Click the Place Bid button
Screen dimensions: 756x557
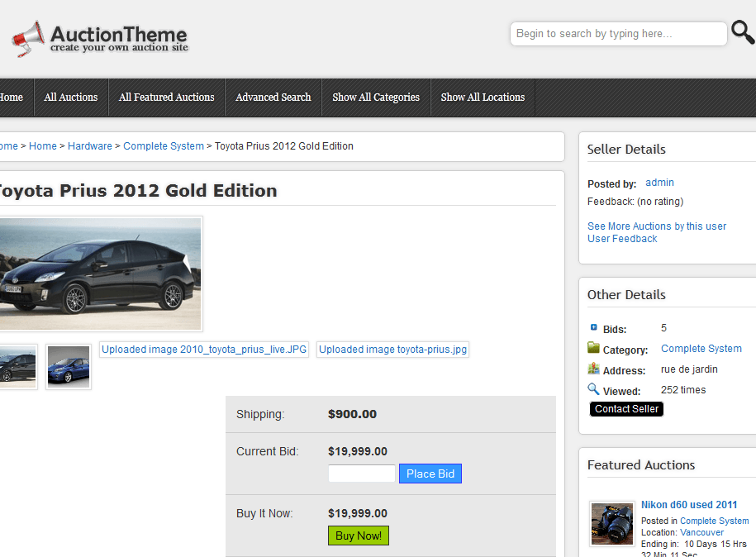(430, 474)
